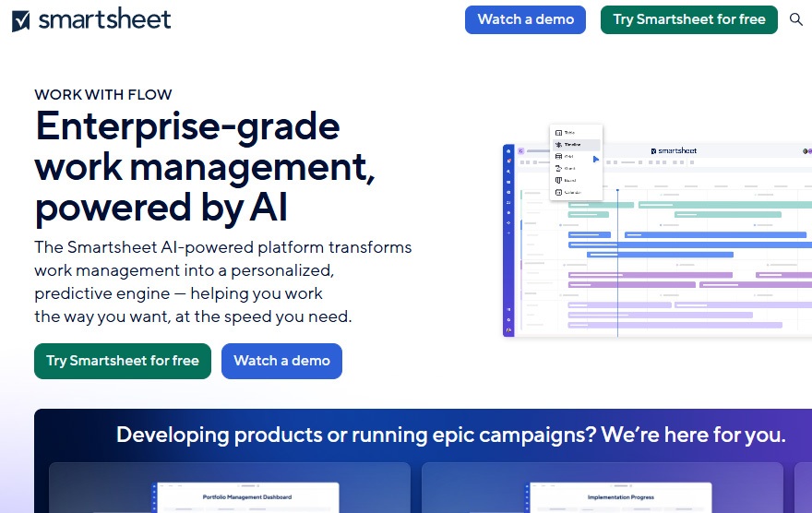Click 'Developing products or running epic campaigns?' heading

pos(451,435)
